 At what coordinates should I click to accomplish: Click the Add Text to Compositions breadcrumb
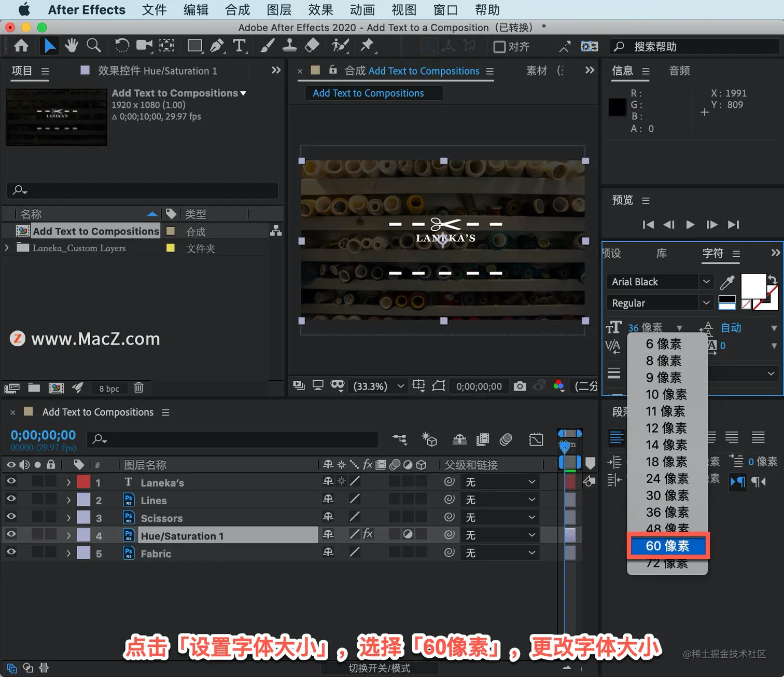click(368, 93)
